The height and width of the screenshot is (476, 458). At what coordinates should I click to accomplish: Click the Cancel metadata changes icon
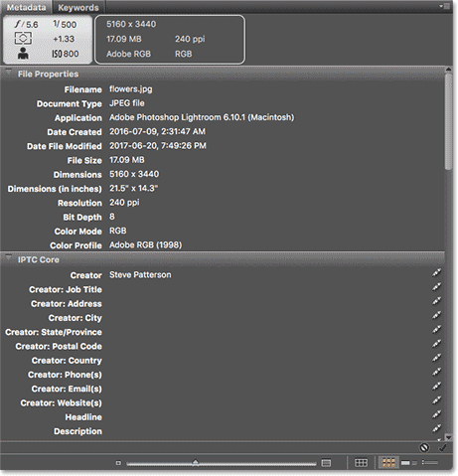(424, 448)
